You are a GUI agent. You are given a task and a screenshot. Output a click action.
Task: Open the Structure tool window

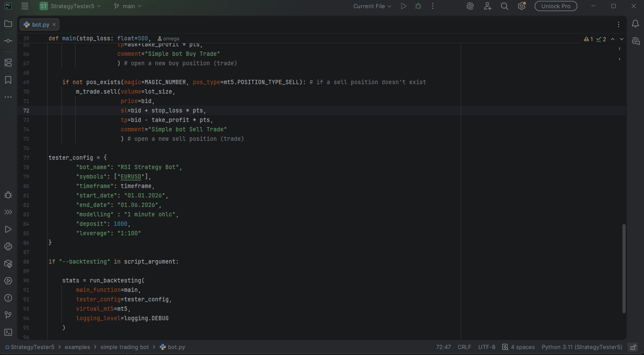[8, 63]
